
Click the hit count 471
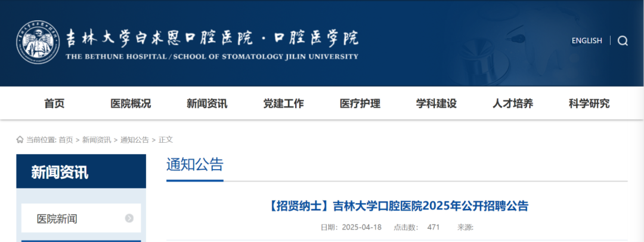pyautogui.click(x=434, y=227)
